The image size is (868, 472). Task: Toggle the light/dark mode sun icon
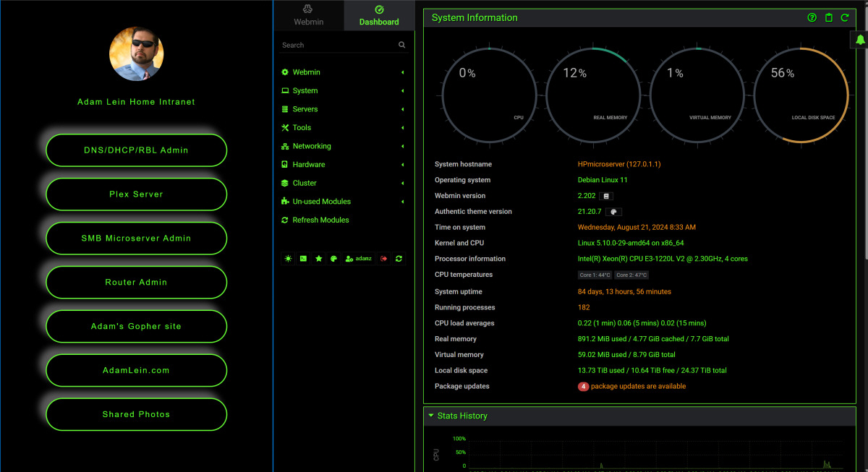(288, 258)
